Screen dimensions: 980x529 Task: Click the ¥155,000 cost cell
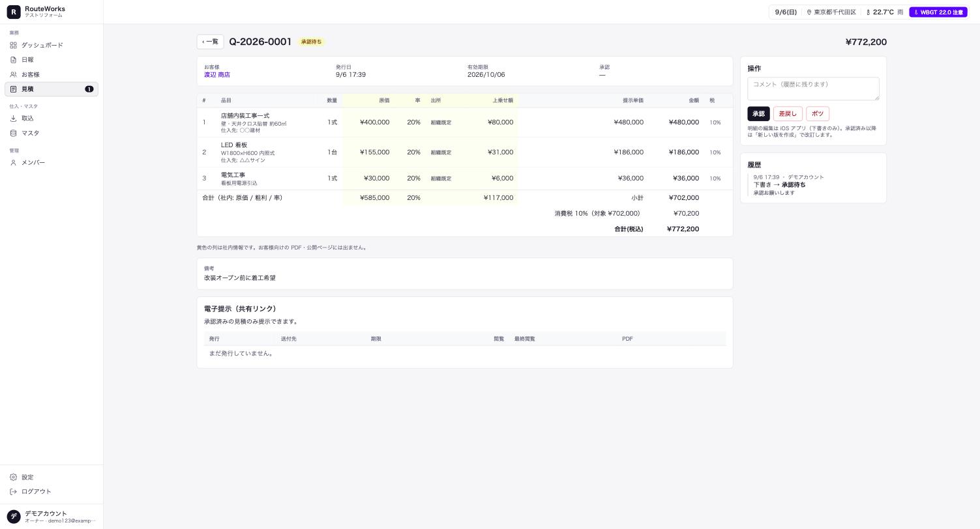point(375,152)
